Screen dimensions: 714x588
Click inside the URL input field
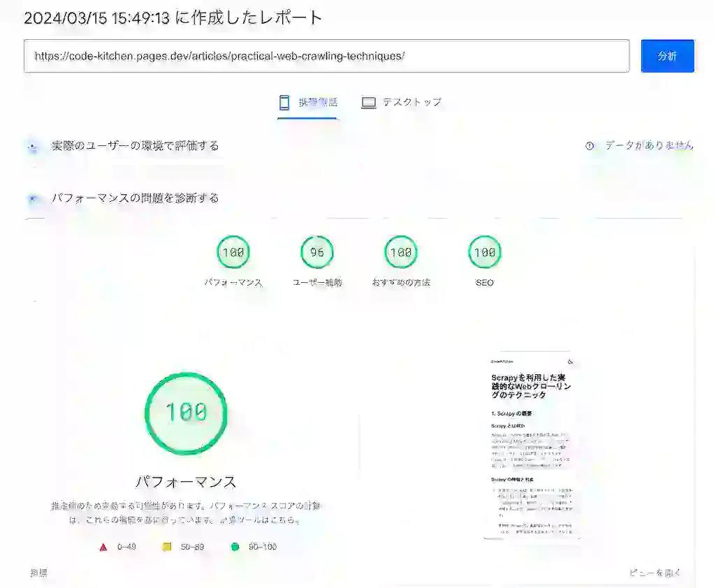328,56
